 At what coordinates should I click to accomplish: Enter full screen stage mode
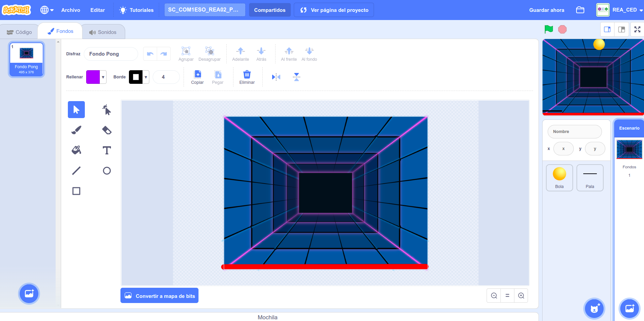[x=637, y=30]
